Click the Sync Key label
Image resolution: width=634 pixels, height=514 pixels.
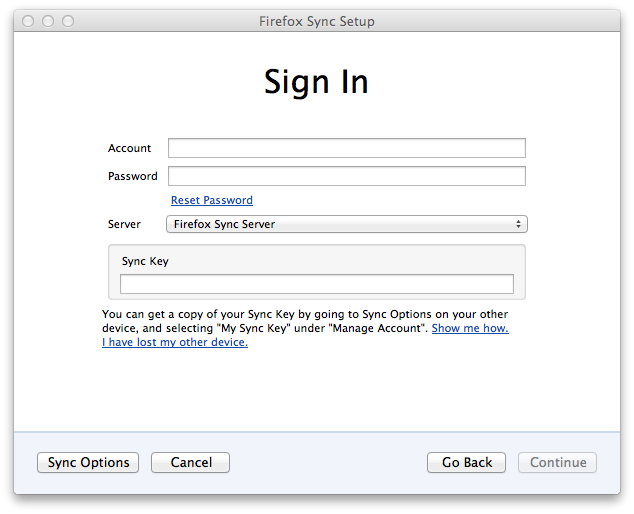coord(145,261)
